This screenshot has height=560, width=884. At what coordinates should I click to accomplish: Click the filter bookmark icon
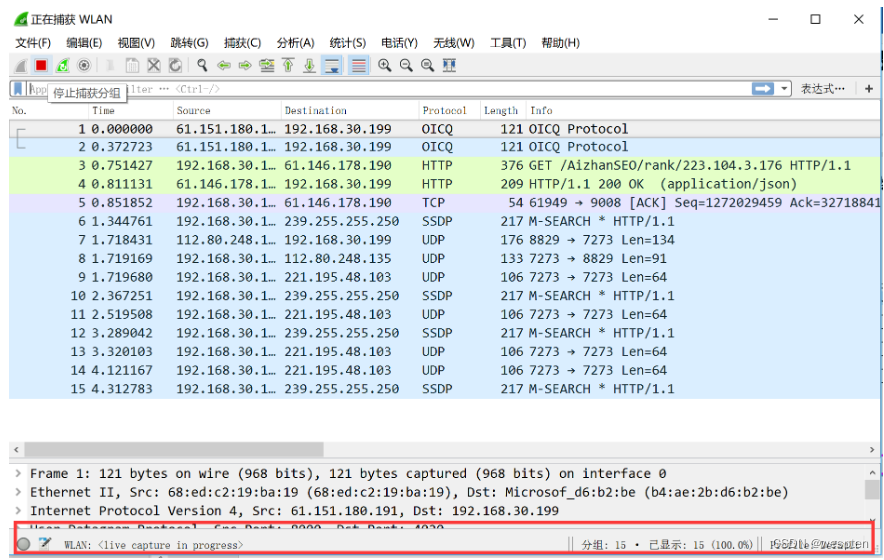point(18,89)
